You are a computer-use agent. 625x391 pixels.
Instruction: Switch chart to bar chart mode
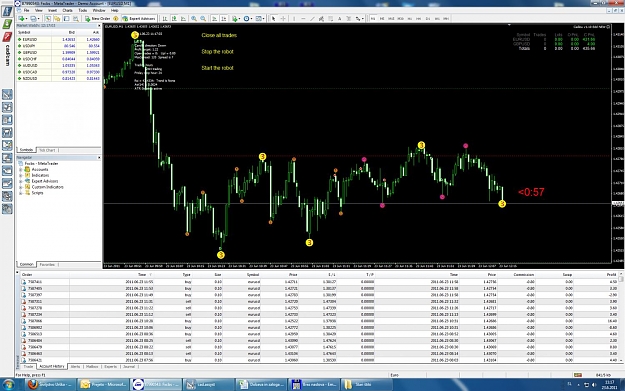click(165, 18)
